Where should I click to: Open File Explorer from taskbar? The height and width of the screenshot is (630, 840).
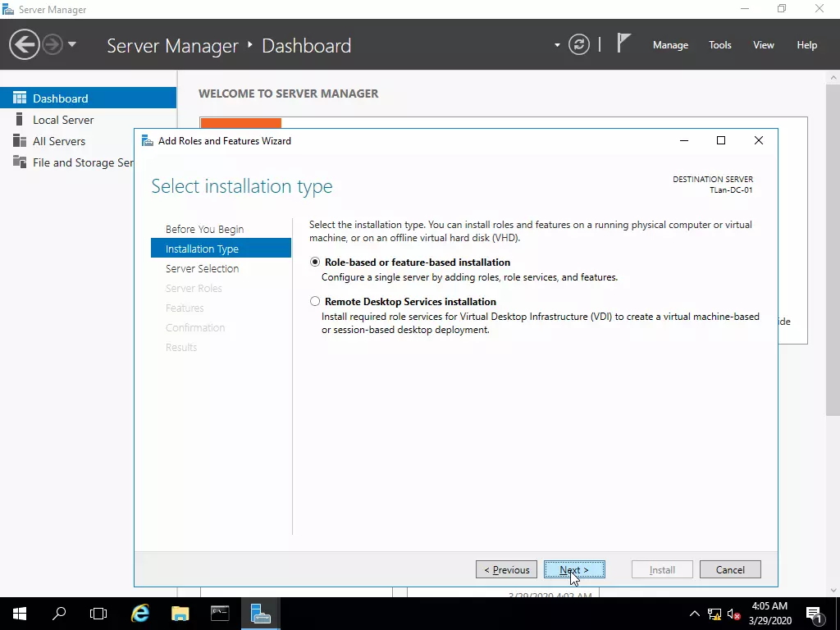180,614
